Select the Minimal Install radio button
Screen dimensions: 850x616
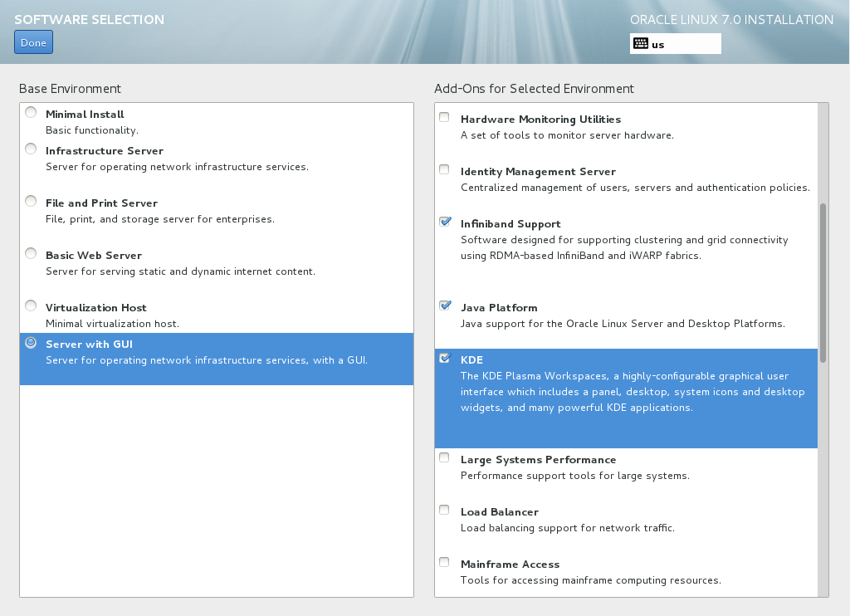[x=31, y=112]
